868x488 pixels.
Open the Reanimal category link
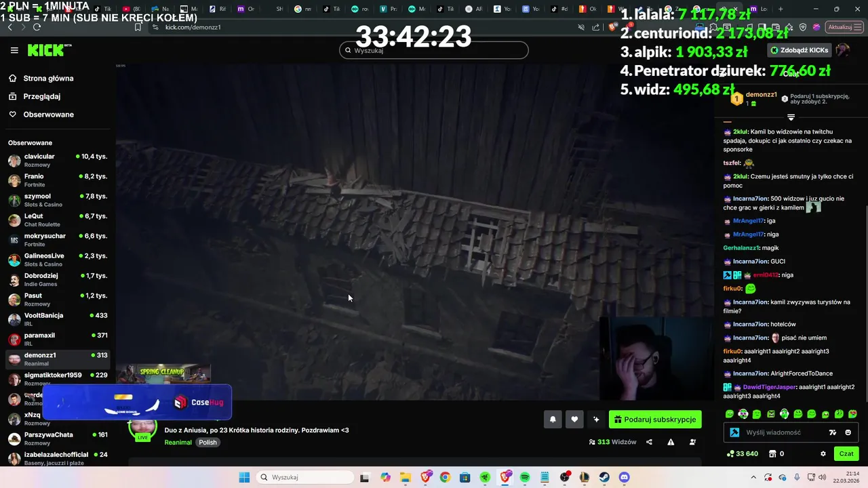178,443
